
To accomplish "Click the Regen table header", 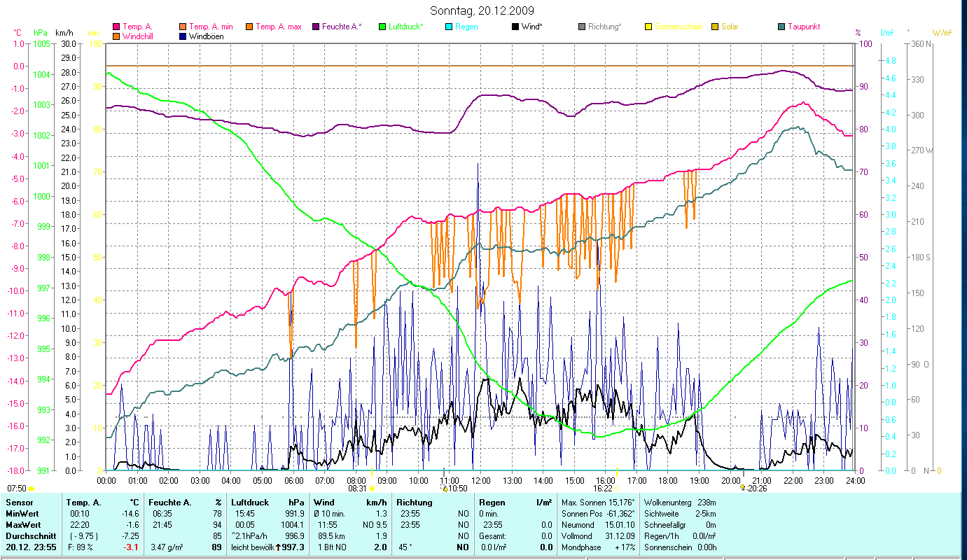I will (x=492, y=503).
